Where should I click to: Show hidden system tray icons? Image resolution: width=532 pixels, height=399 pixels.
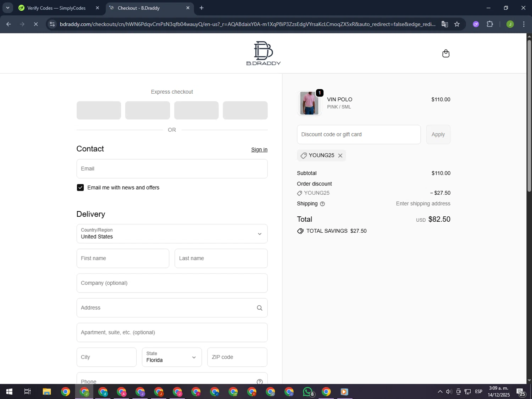tap(440, 392)
